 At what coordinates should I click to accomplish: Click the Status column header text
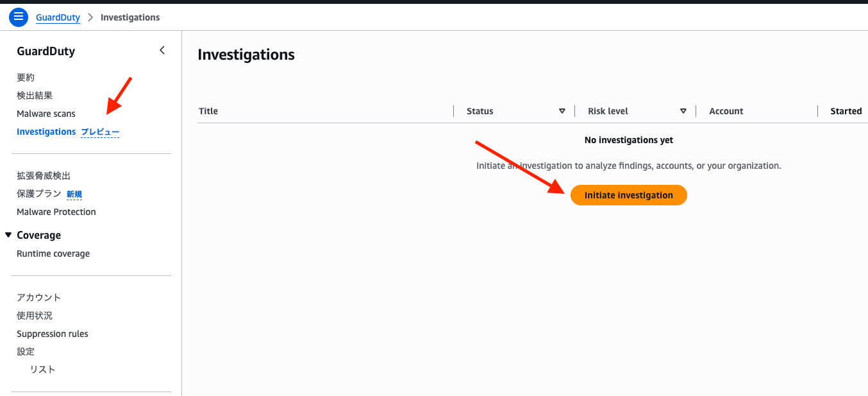click(480, 111)
